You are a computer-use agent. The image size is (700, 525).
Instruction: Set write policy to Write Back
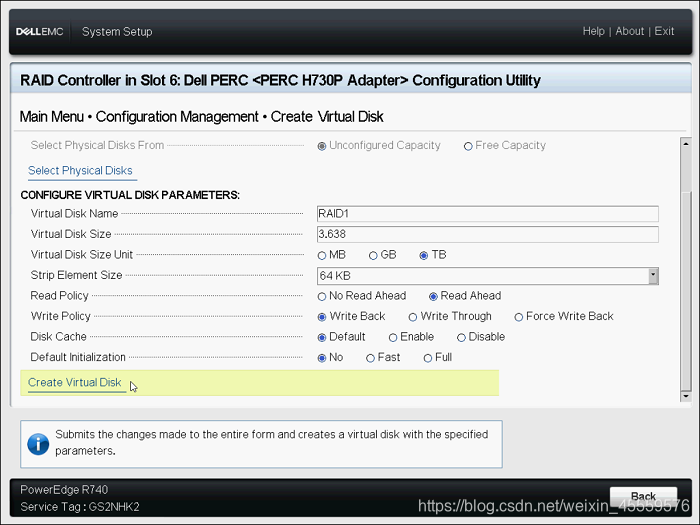[321, 317]
